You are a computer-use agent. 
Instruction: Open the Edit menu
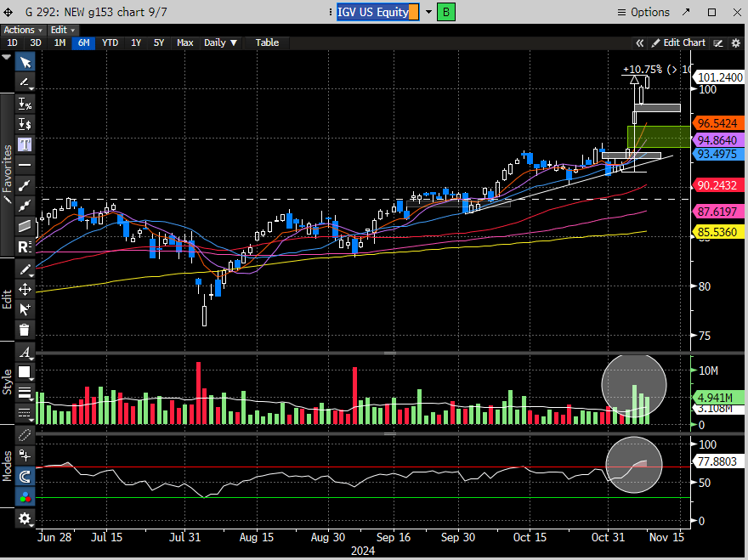pyautogui.click(x=63, y=30)
